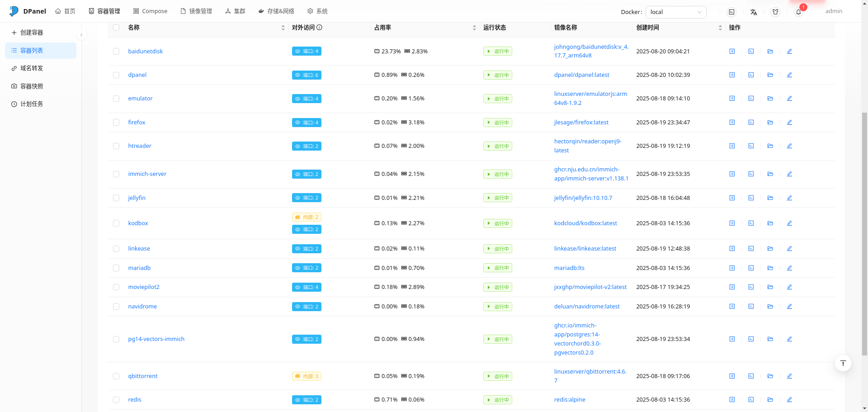Sort the table by 名称 column
The image size is (868, 412).
click(283, 28)
